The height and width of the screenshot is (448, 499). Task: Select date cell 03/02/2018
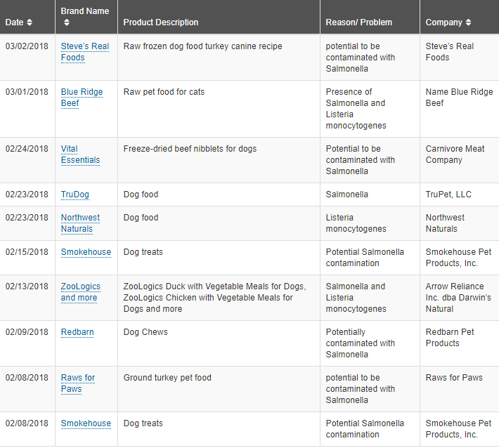tap(27, 46)
